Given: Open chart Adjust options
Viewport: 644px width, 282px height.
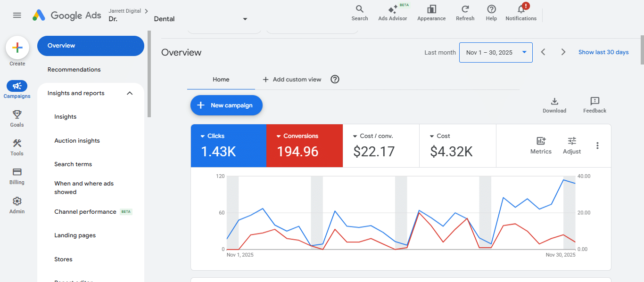Looking at the screenshot, I should click(572, 141).
